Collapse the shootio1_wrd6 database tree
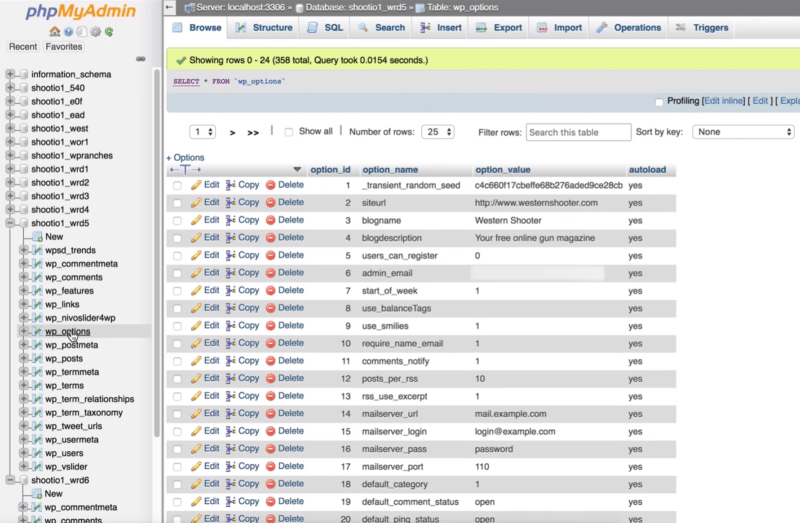The height and width of the screenshot is (523, 800). (x=10, y=480)
